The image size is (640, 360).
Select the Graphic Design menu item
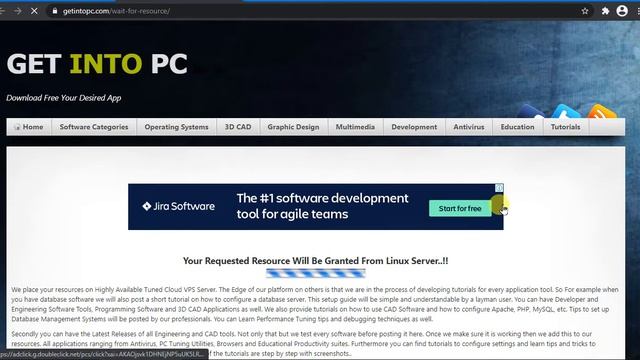[x=293, y=127]
